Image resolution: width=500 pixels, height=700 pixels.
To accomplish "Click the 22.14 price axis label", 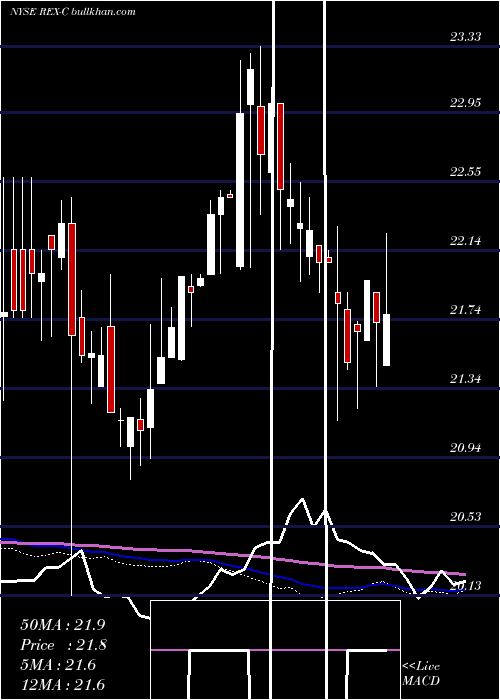I will point(466,241).
